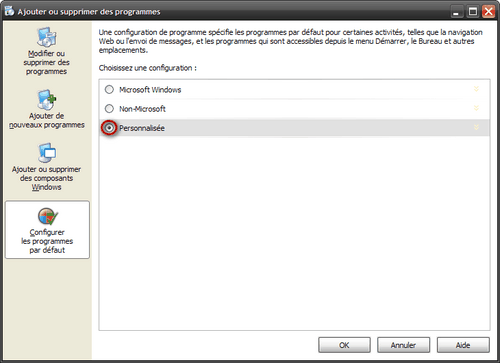This screenshot has width=500, height=363.
Task: Click the Ajouter de nouveaux programmes icon
Action: pos(47,100)
